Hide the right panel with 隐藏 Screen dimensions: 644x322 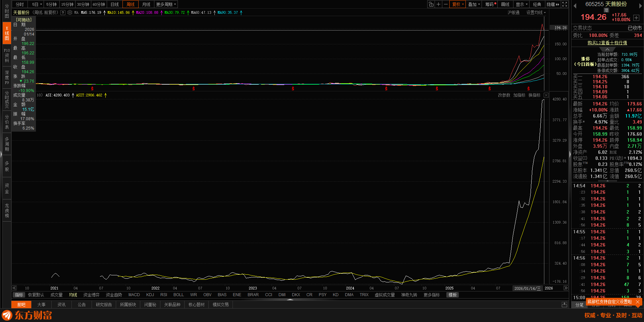pos(553,4)
